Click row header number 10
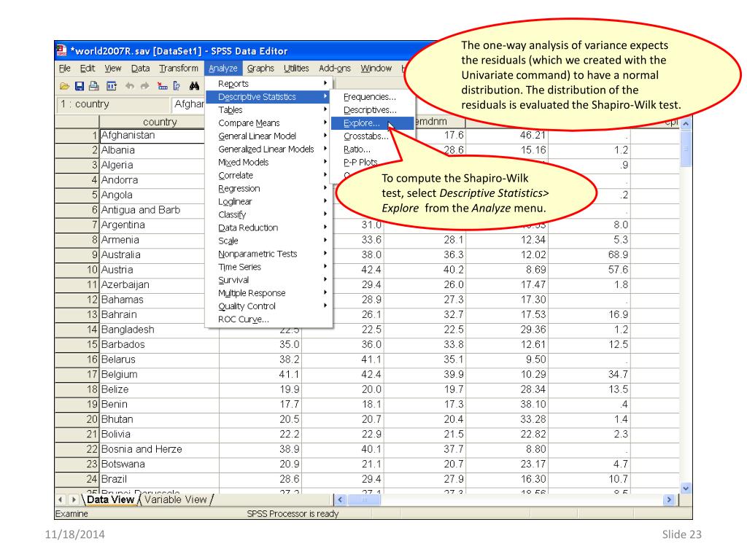This screenshot has width=747, height=560. pos(77,270)
